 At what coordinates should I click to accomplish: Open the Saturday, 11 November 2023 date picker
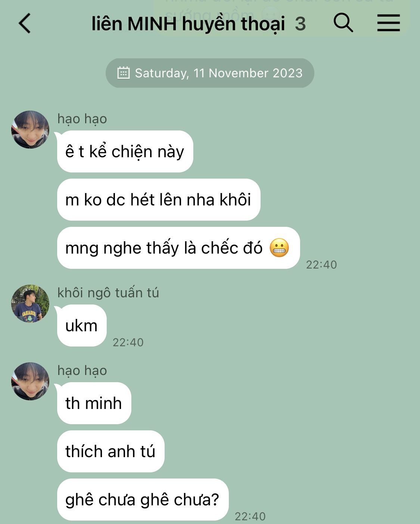point(210,73)
